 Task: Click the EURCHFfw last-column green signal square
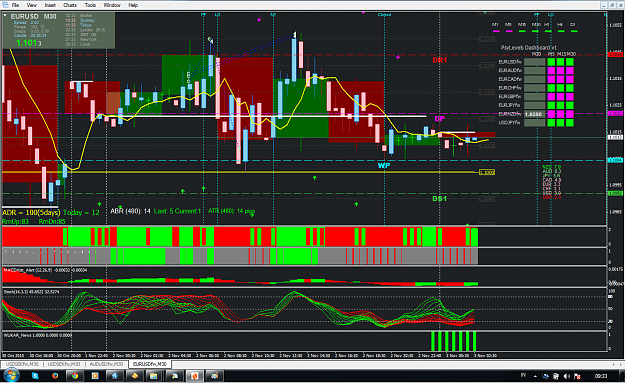click(x=570, y=88)
